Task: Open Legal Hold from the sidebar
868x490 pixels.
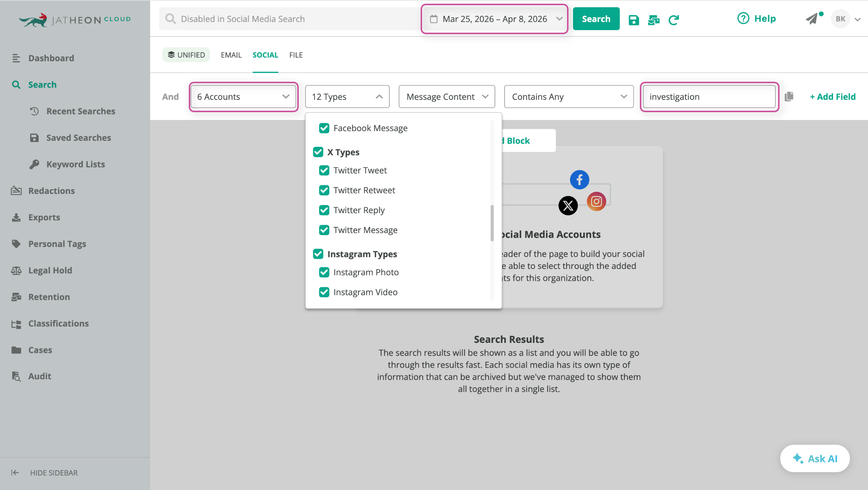Action: tap(49, 270)
